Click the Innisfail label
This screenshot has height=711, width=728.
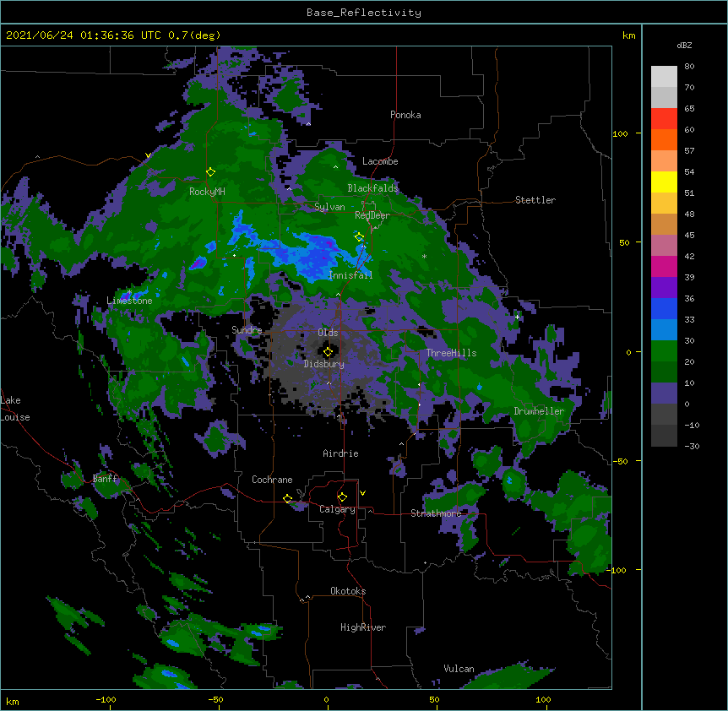(350, 275)
